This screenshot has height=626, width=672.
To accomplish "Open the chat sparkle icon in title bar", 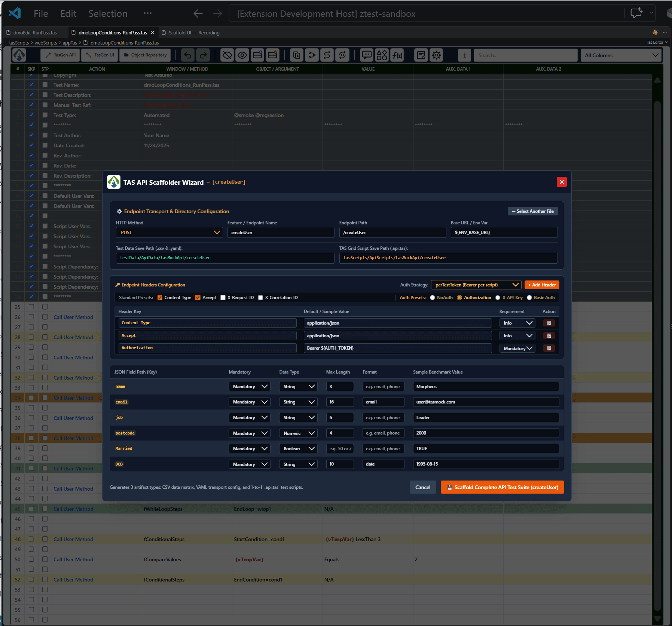I will tap(636, 13).
